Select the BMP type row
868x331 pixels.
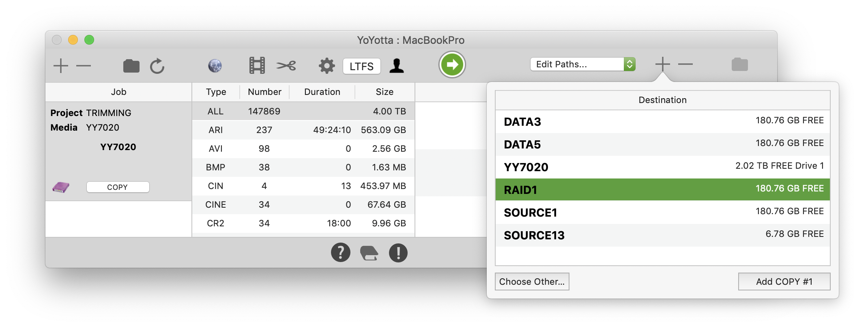(x=303, y=167)
